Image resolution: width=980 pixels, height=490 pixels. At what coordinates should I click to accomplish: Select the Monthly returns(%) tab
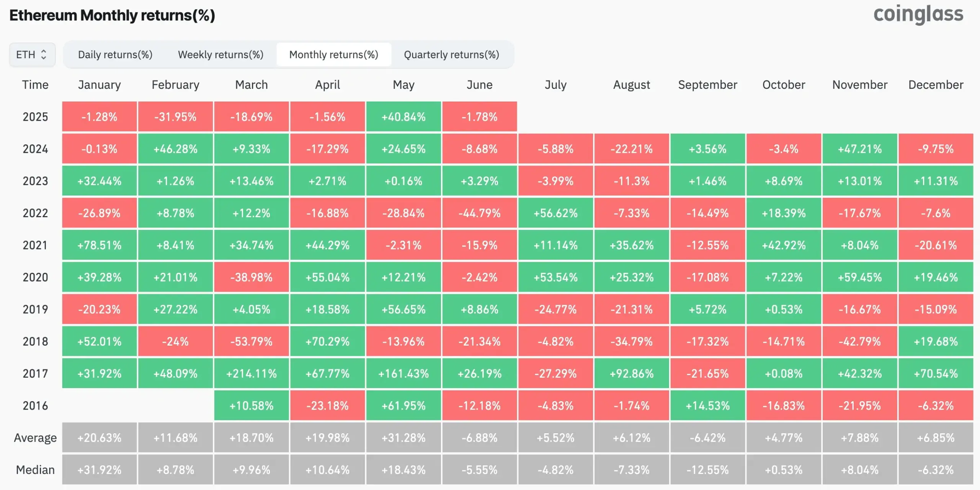coord(333,54)
